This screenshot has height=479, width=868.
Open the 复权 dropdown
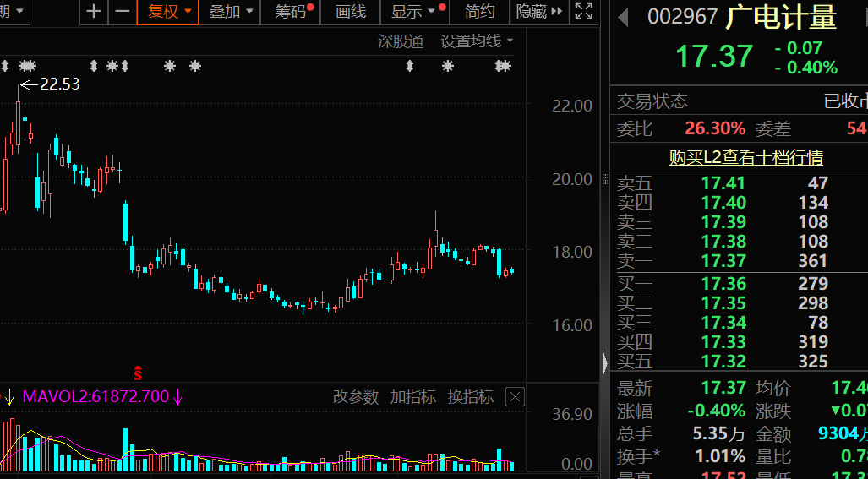167,12
